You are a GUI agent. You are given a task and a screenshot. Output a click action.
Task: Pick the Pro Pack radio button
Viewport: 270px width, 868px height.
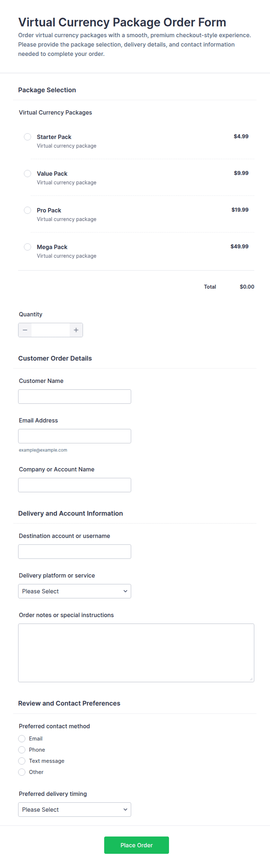click(28, 210)
